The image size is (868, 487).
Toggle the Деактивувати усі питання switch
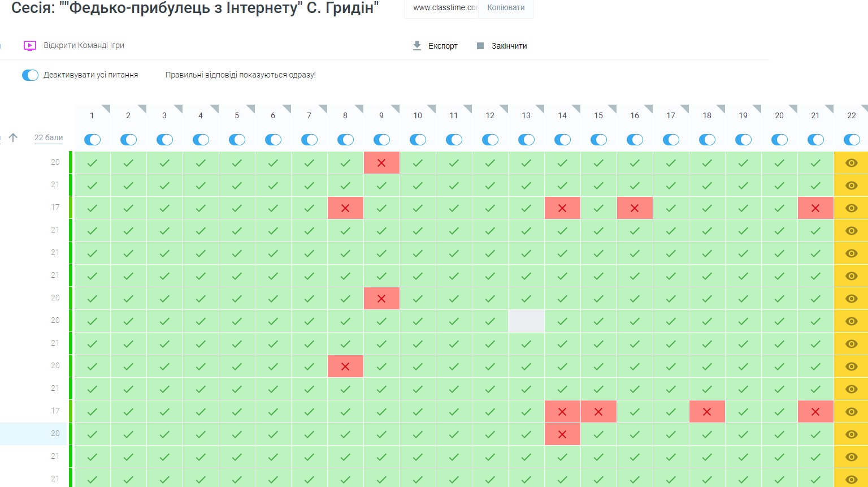coord(30,75)
